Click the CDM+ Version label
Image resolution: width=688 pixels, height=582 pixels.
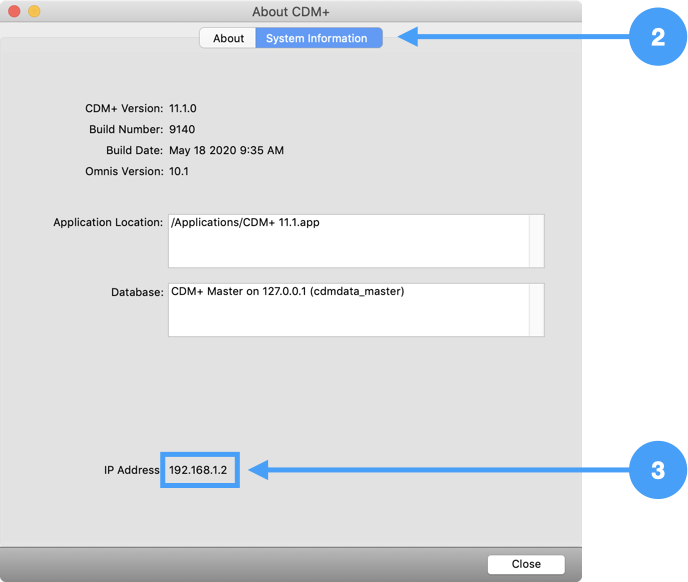click(124, 108)
